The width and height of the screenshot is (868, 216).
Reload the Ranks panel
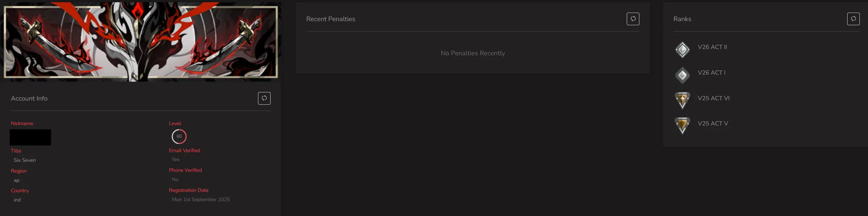[x=853, y=19]
